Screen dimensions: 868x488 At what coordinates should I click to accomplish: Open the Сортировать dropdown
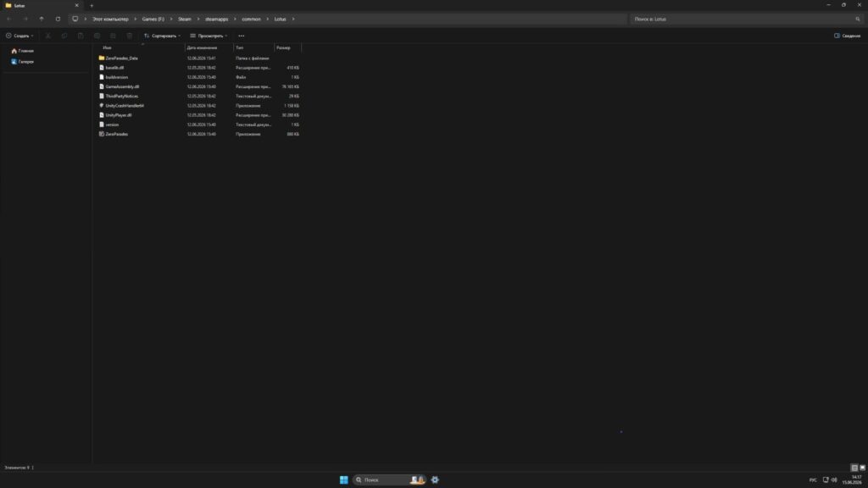coord(162,36)
